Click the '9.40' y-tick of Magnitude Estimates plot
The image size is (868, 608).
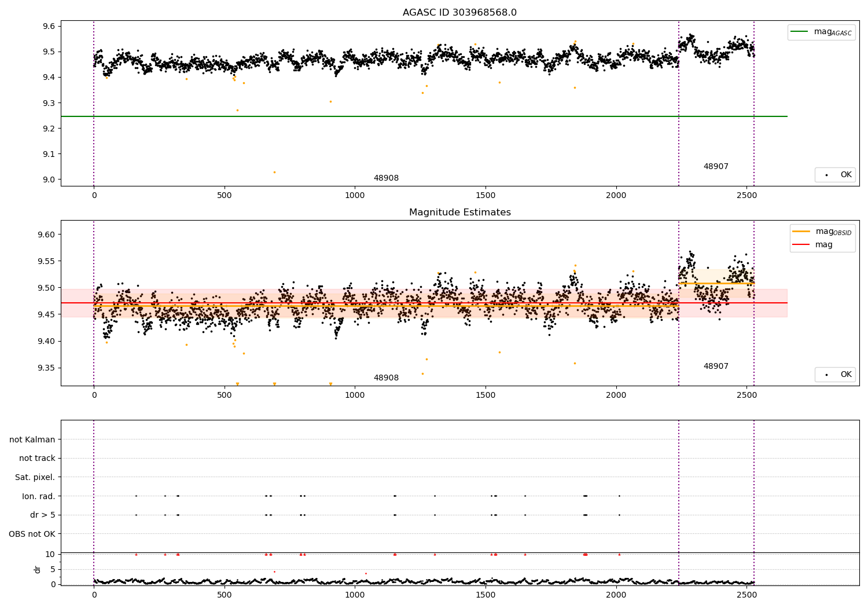click(46, 341)
